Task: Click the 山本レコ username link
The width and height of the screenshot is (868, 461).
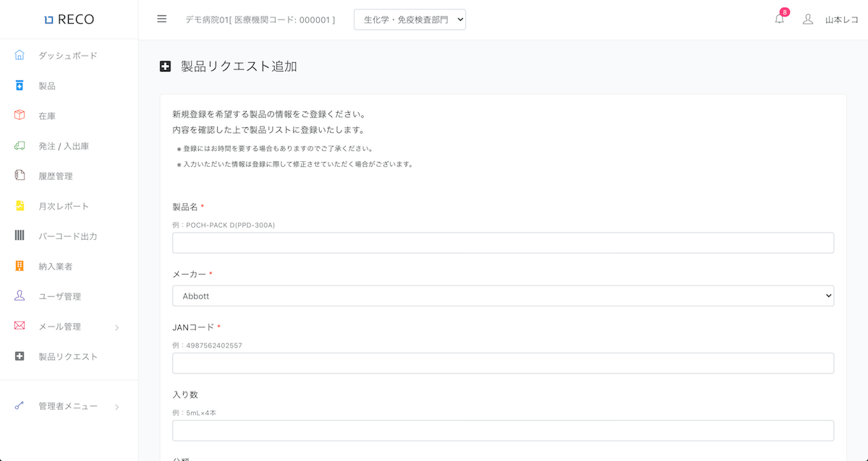Action: pos(841,20)
